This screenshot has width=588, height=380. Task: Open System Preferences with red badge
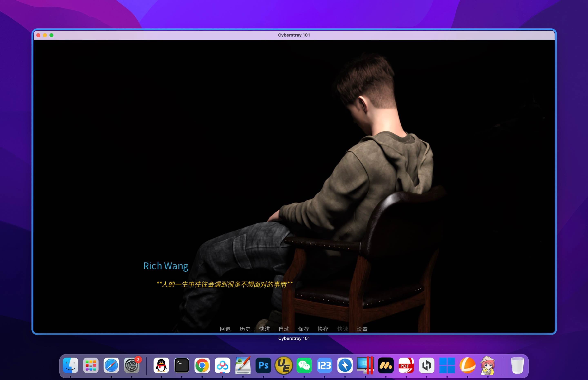tap(132, 365)
